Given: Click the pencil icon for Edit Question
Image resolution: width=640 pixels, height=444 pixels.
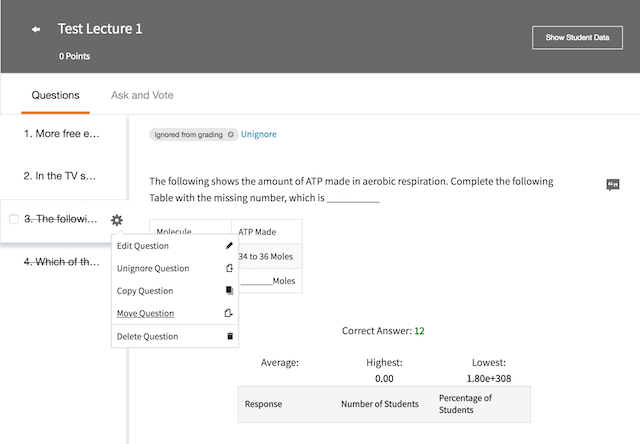Looking at the screenshot, I should pyautogui.click(x=229, y=246).
